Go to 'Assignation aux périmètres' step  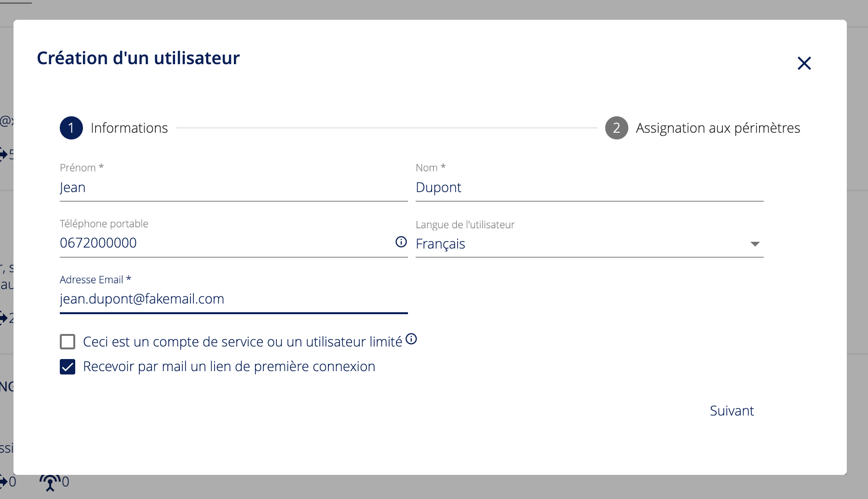point(718,128)
